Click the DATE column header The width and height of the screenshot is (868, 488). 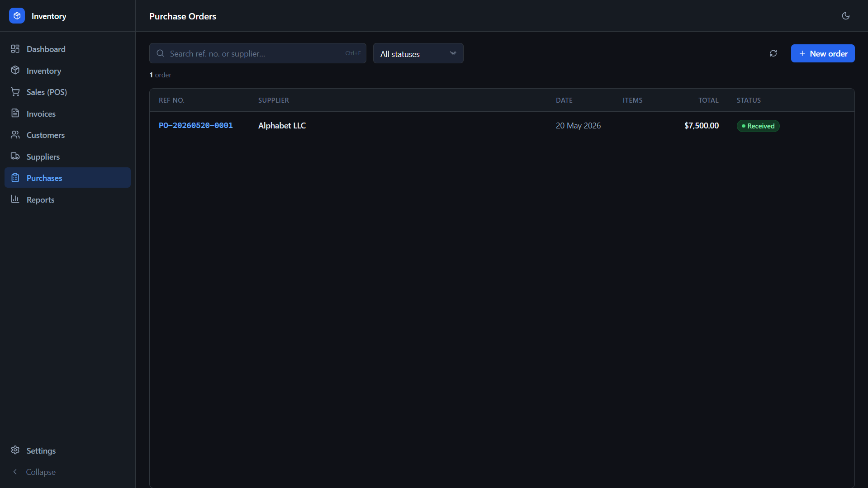[x=564, y=100]
